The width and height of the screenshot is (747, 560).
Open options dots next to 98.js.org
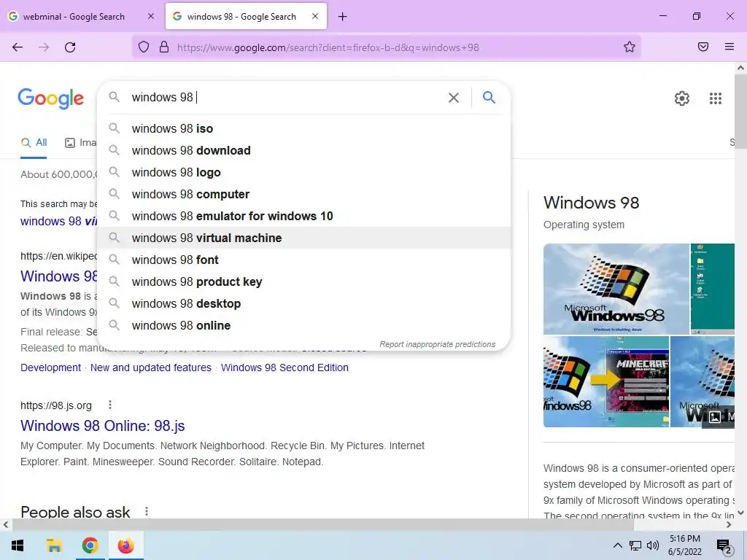click(x=110, y=405)
